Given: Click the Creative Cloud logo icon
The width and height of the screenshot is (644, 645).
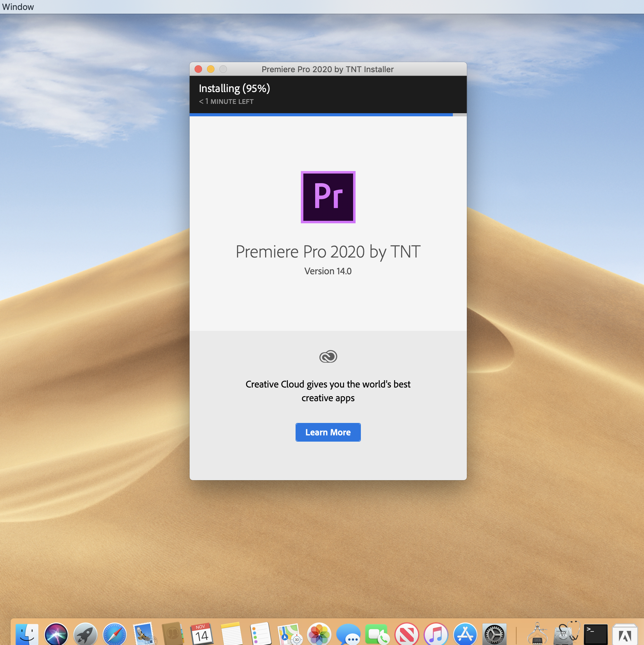Looking at the screenshot, I should [x=328, y=356].
